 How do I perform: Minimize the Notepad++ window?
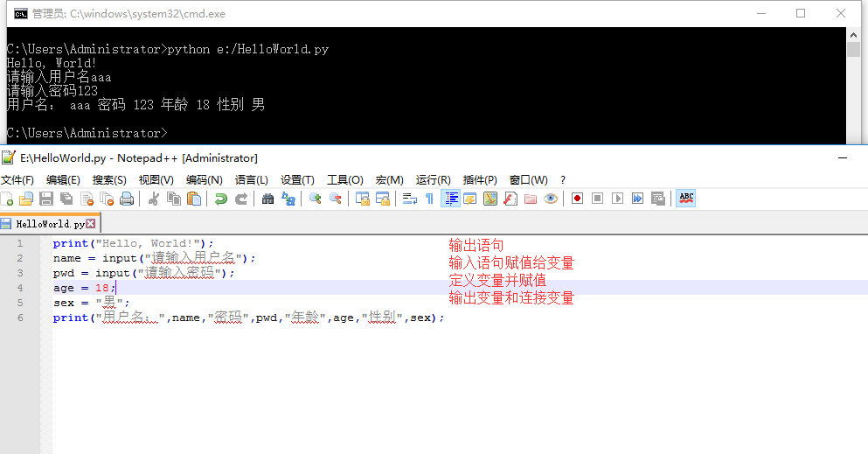point(843,157)
